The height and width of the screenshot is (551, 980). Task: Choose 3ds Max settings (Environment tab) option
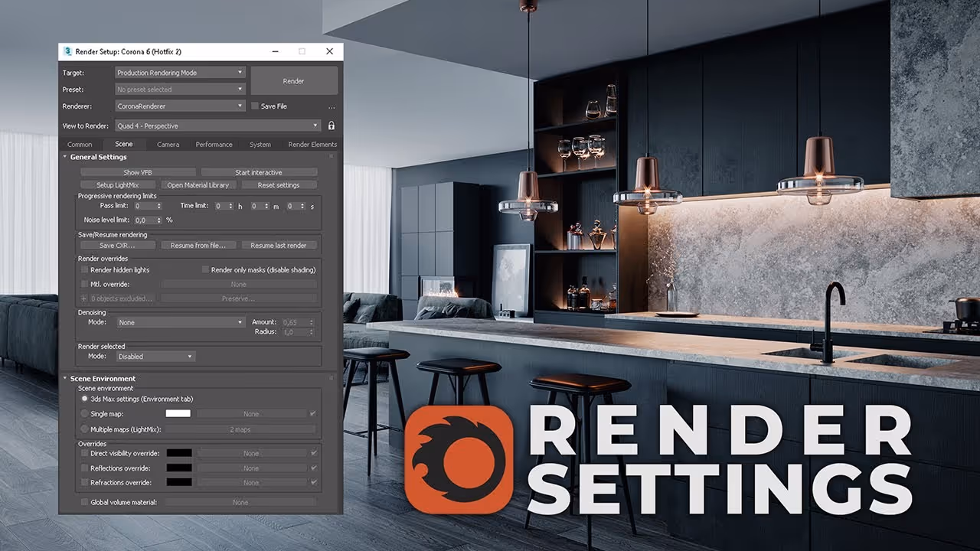84,399
